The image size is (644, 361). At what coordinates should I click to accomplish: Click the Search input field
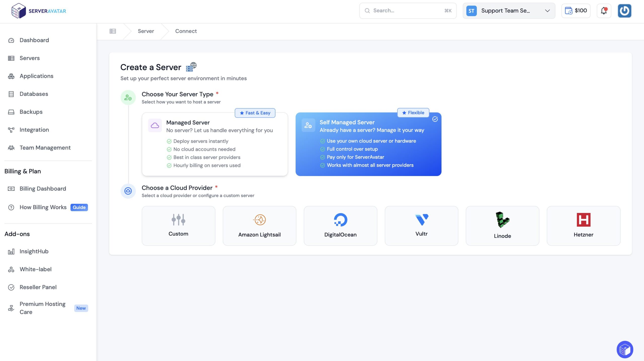pyautogui.click(x=408, y=11)
